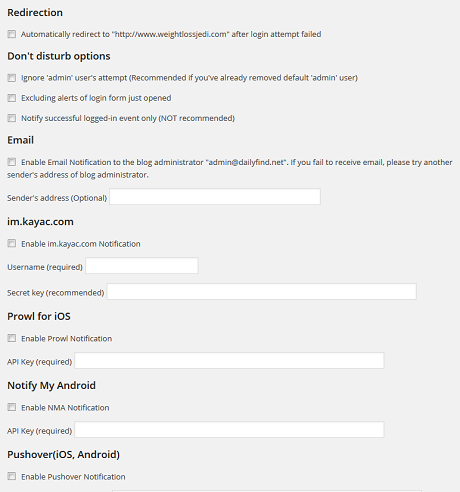Check Enable Prowl Notification box
Screen dimensions: 460x492
pyautogui.click(x=12, y=338)
